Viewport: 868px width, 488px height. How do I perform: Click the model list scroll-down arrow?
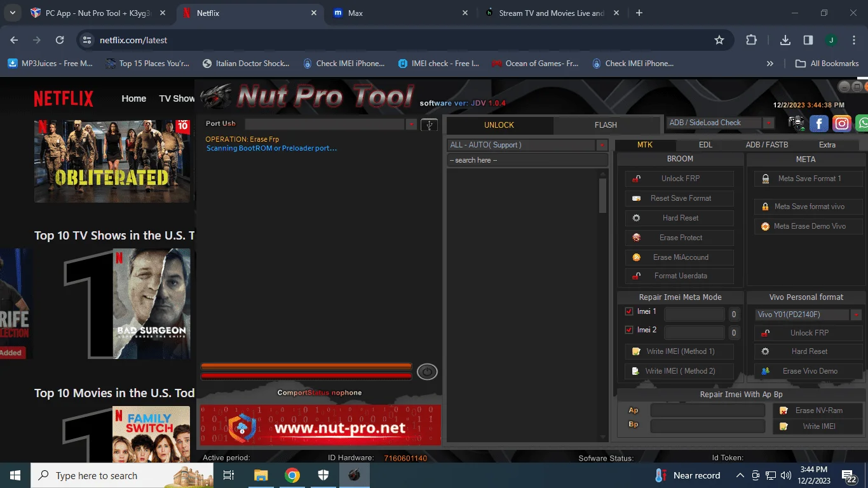(603, 437)
